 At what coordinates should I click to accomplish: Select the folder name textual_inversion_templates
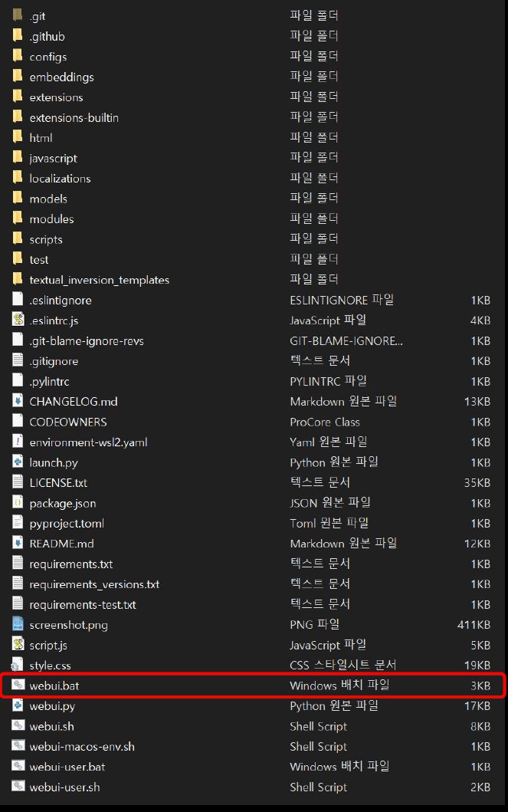[x=100, y=280]
